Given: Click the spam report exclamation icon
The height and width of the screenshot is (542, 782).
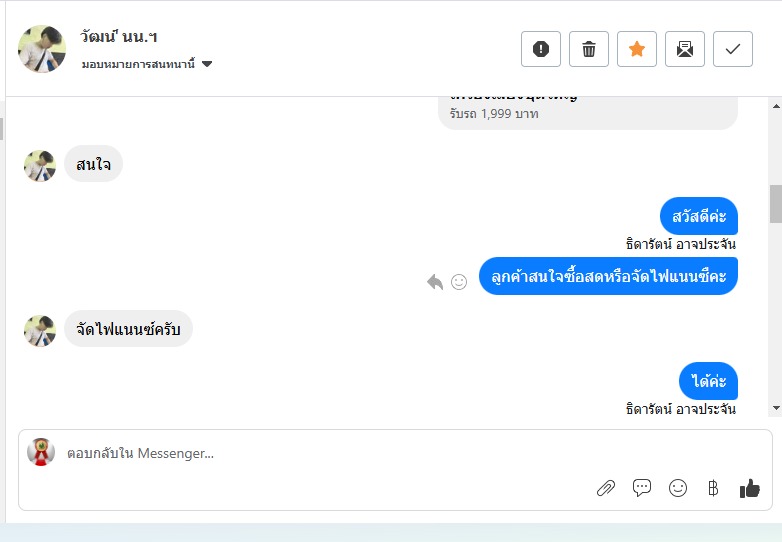Looking at the screenshot, I should 541,49.
